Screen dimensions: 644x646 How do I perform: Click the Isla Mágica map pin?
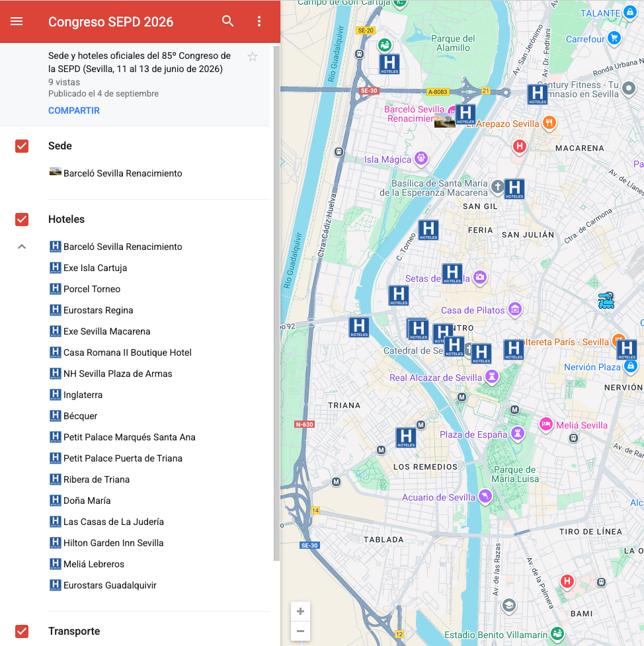pyautogui.click(x=422, y=159)
